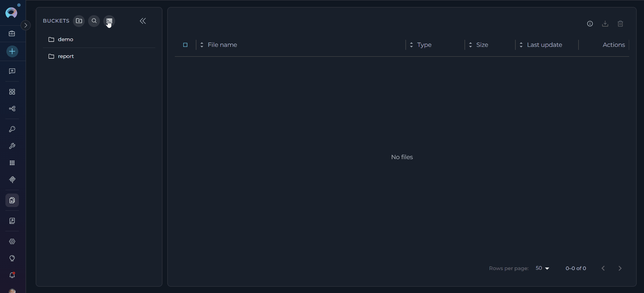
Task: Open the bucket search icon
Action: (94, 21)
